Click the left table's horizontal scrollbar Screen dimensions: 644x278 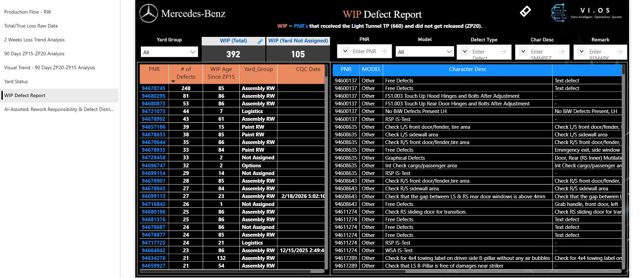click(x=226, y=271)
